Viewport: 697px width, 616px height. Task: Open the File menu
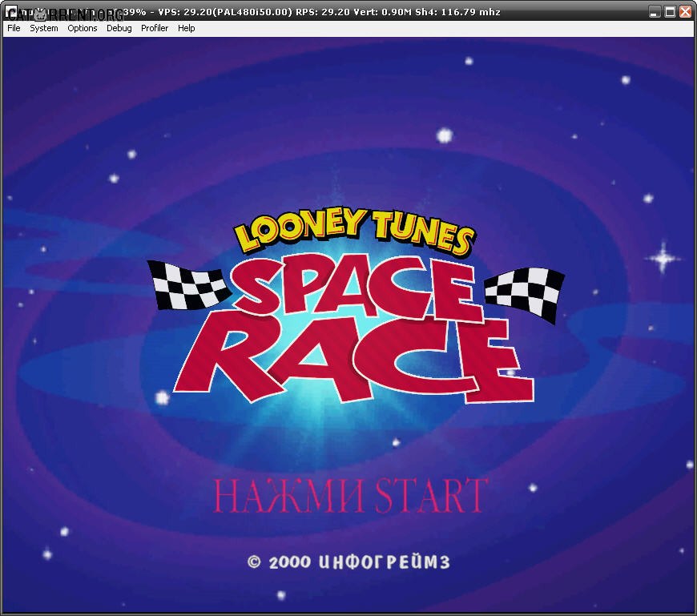coord(14,28)
